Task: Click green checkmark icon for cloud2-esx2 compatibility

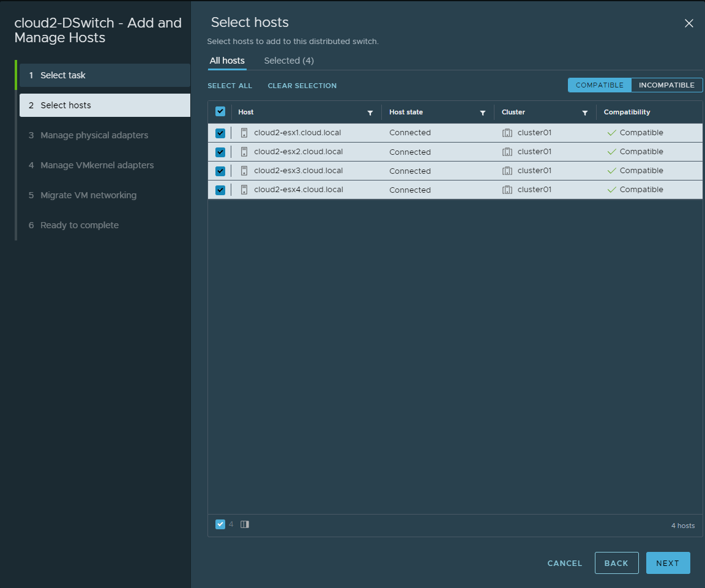Action: [611, 152]
